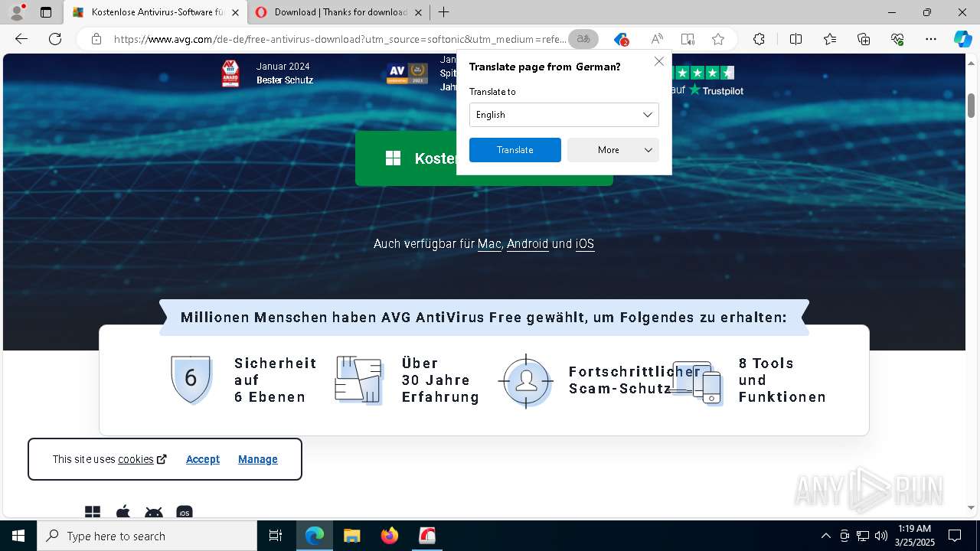The image size is (980, 551).
Task: Click the AV Comparatives badge
Action: pos(407,73)
